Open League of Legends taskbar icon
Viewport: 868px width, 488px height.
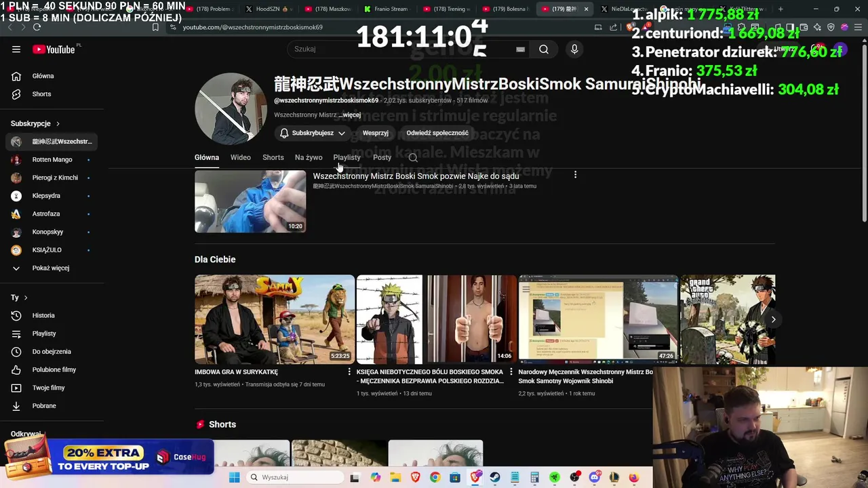tap(614, 477)
